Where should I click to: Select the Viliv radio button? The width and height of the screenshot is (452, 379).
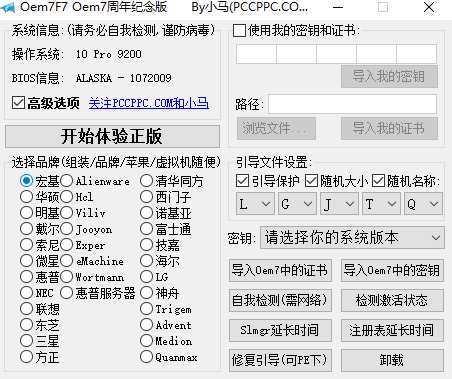point(66,213)
